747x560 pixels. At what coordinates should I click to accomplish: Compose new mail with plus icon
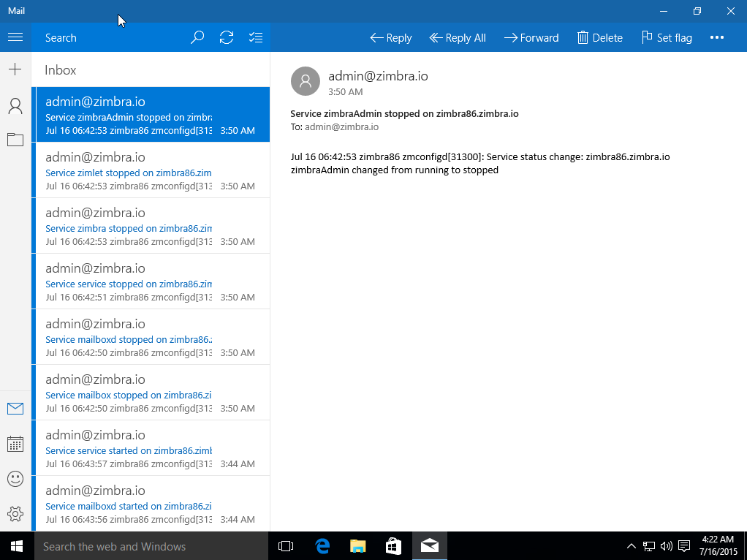coord(15,69)
